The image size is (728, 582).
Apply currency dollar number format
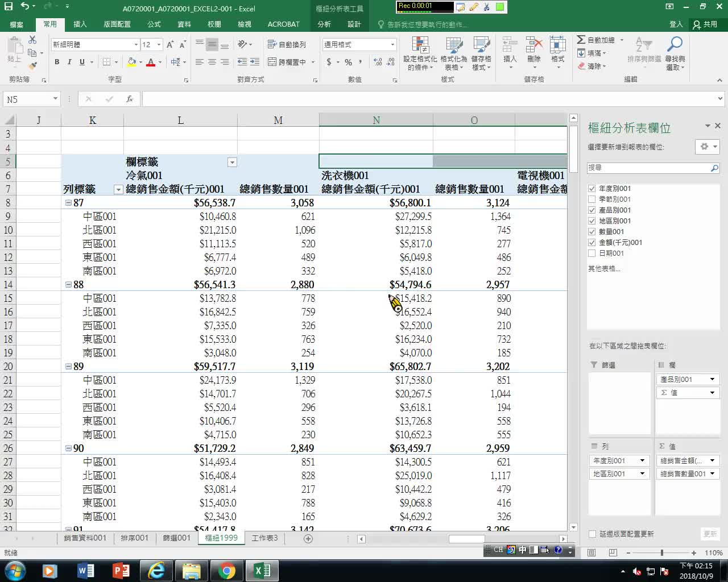pos(329,62)
